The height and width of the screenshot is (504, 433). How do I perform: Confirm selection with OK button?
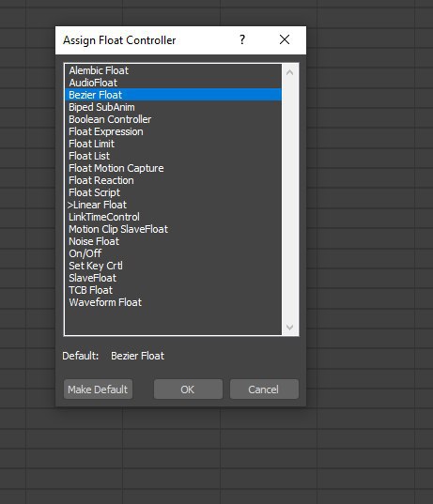coord(188,389)
